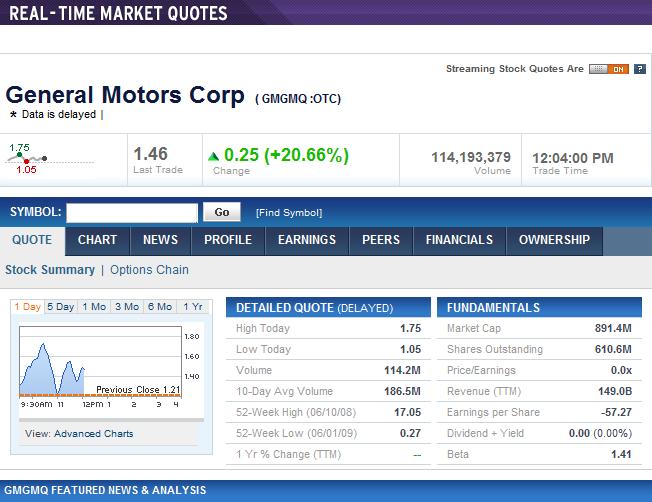Click the Last Trade price 1.46
Screen dimensions: 652x502
pyautogui.click(x=151, y=154)
